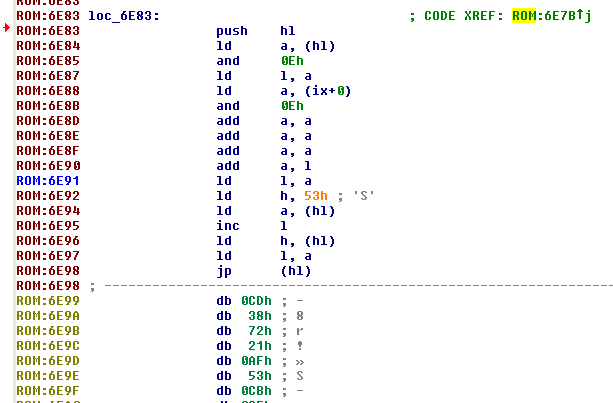Select the 0Eh operand at ROM:6E85

[x=292, y=61]
